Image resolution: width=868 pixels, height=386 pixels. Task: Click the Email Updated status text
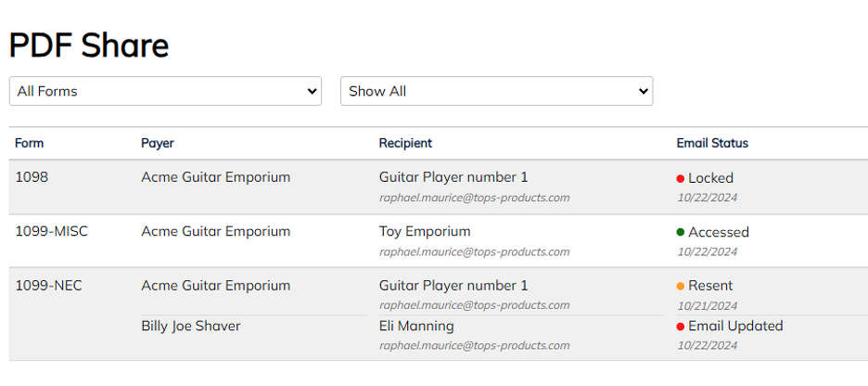click(x=735, y=326)
